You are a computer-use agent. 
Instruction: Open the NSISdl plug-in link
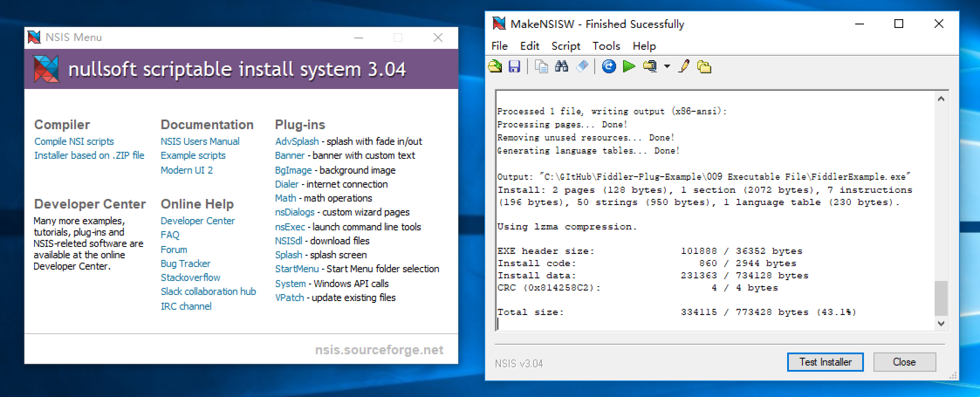click(288, 241)
